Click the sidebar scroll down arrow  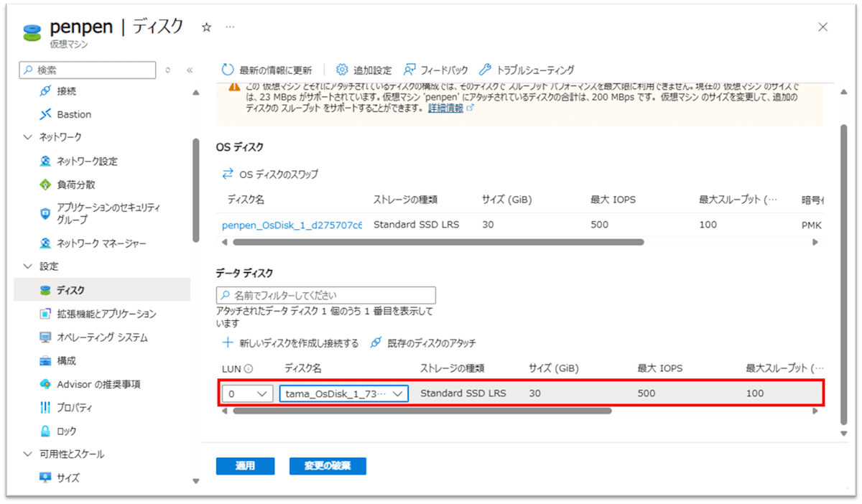[x=196, y=481]
